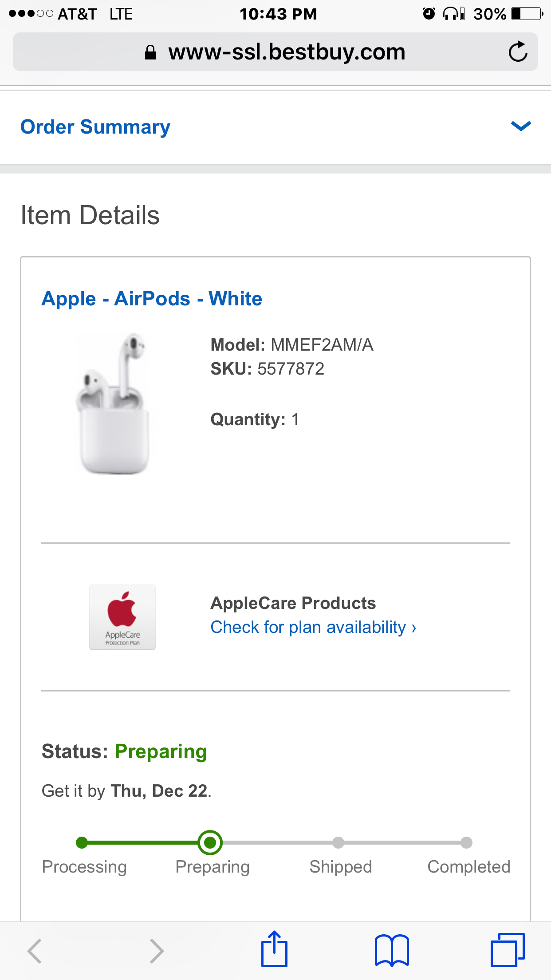Tap the Completed progress dot

point(466,842)
